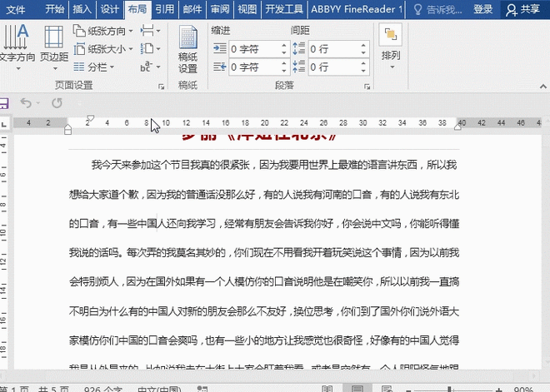Switch to print layout view icon
550x392 pixels.
point(357,389)
